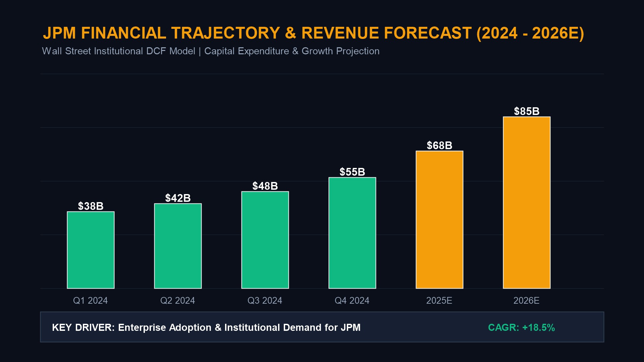Screen dimensions: 644x362
Task: Click the Q3 2024 axis label
Action: pos(265,300)
